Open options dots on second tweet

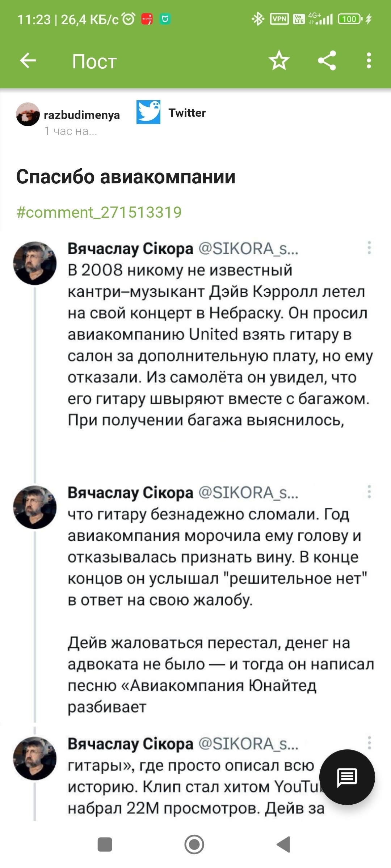(369, 492)
